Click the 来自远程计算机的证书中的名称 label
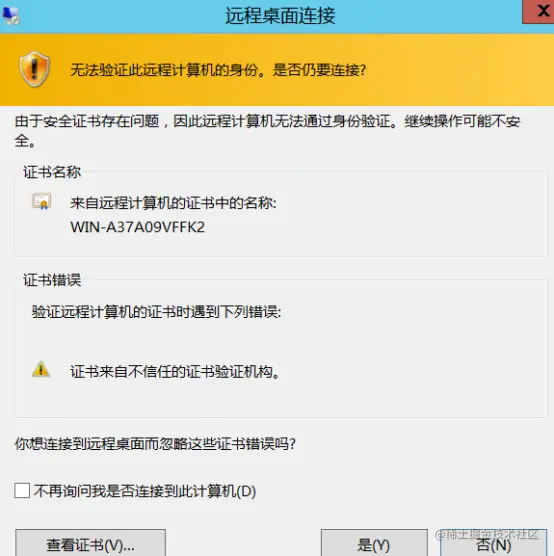Screen dimensions: 554x556 click(x=173, y=203)
